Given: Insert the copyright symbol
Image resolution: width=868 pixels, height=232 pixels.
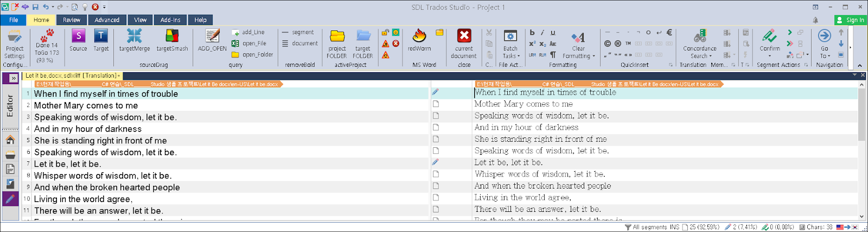Looking at the screenshot, I should [607, 43].
